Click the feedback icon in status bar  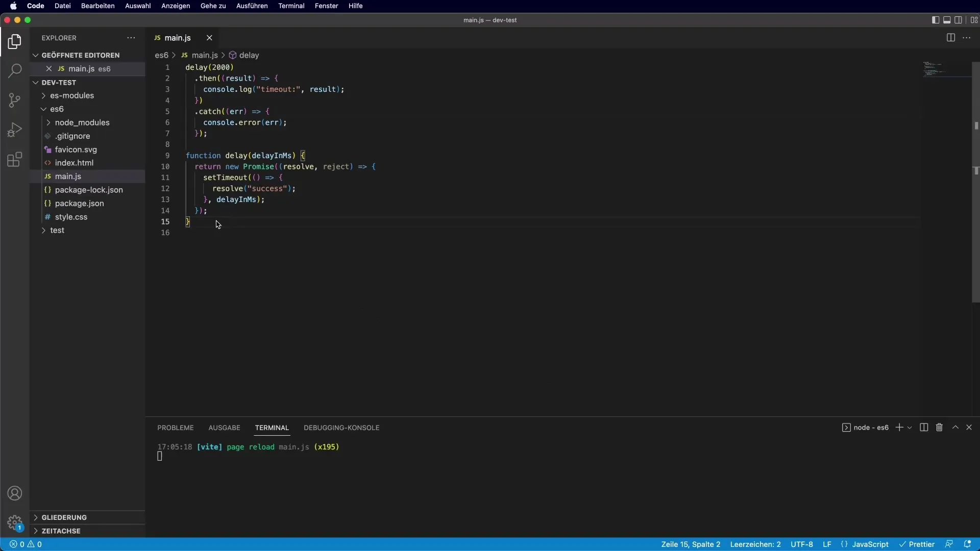point(949,544)
